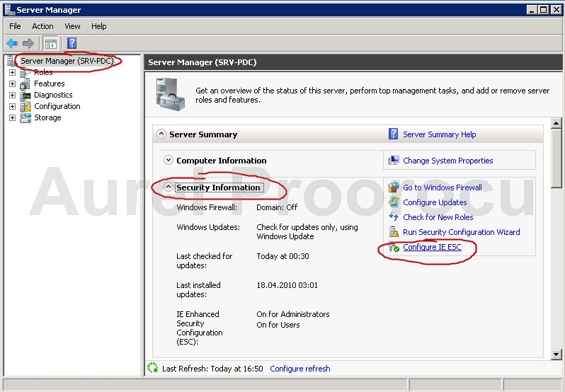Click the Windows Firewall globe icon
Screen dimensions: 565x392
[394, 188]
